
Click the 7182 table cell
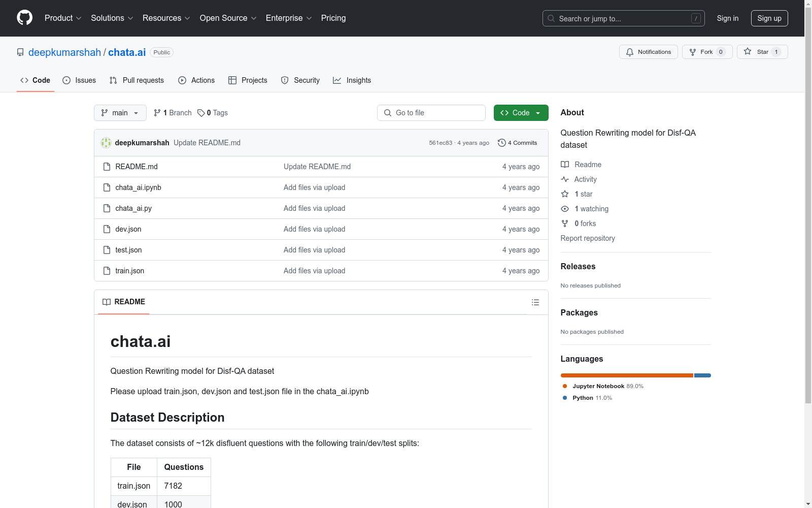point(184,486)
